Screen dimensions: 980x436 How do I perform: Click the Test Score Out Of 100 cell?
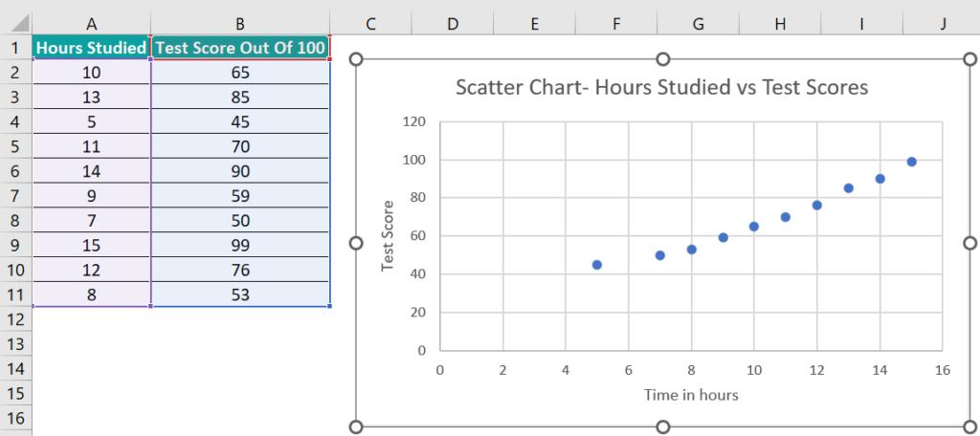click(x=240, y=48)
